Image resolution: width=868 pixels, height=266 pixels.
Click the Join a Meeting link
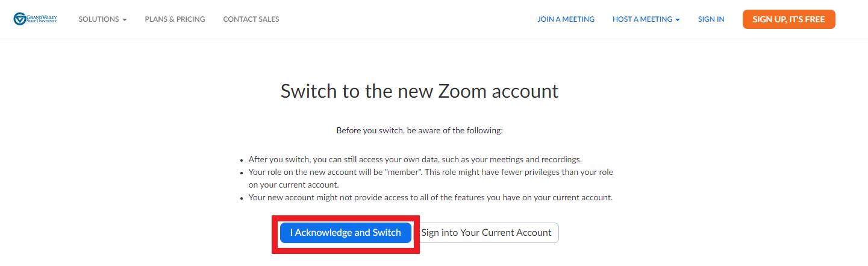tap(566, 19)
